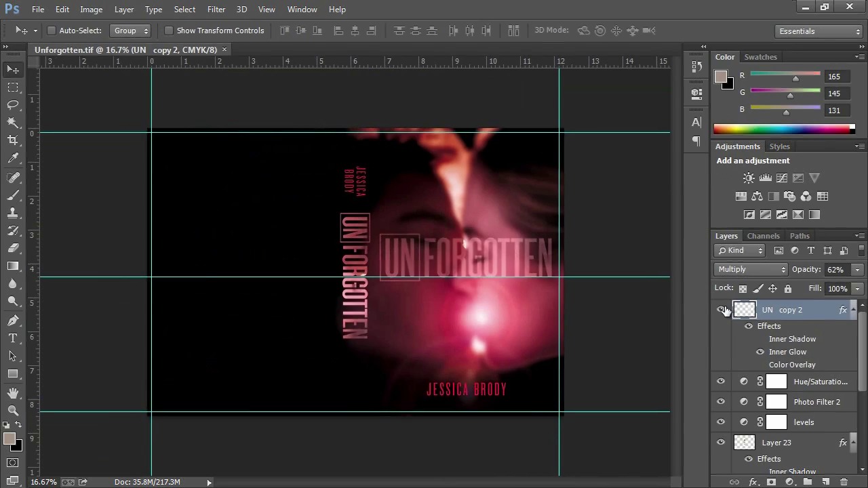Hide the Hue/Saturation layer
868x488 pixels.
pos(721,382)
